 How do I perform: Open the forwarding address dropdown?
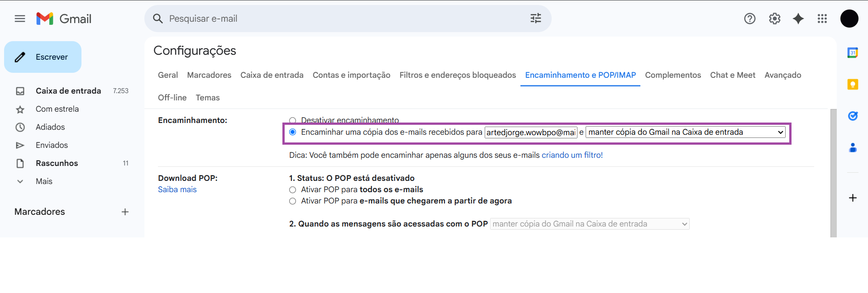pyautogui.click(x=530, y=132)
